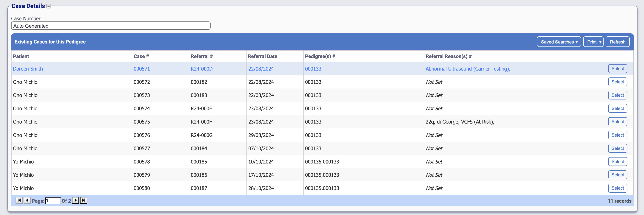Collapse the Case Details section
The image size is (644, 215).
49,6
